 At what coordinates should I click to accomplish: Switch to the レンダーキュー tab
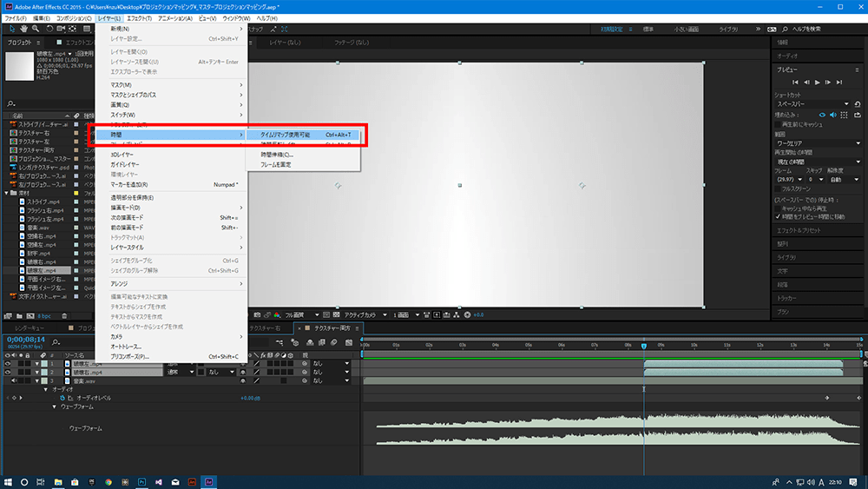[30, 327]
